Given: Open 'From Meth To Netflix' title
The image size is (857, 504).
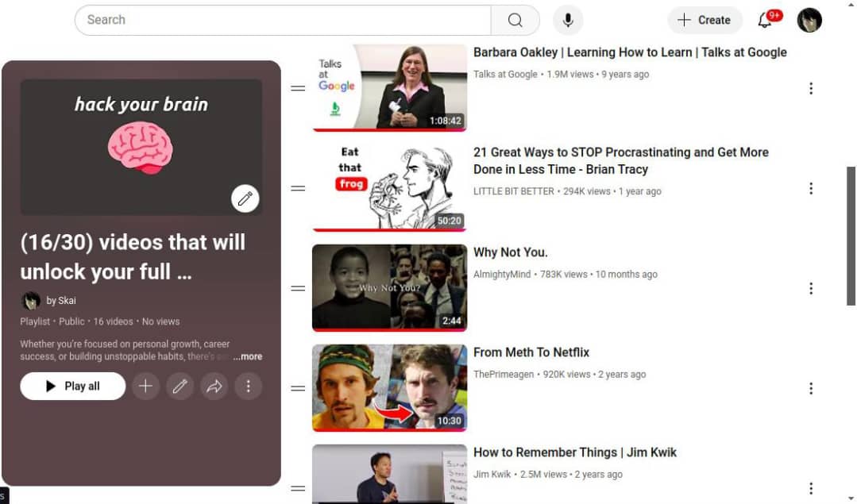Looking at the screenshot, I should (531, 352).
